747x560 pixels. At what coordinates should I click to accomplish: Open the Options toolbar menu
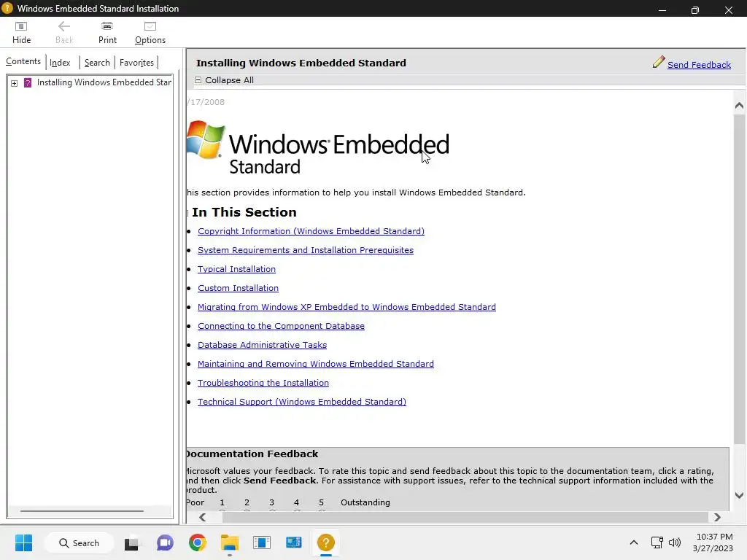pos(150,33)
